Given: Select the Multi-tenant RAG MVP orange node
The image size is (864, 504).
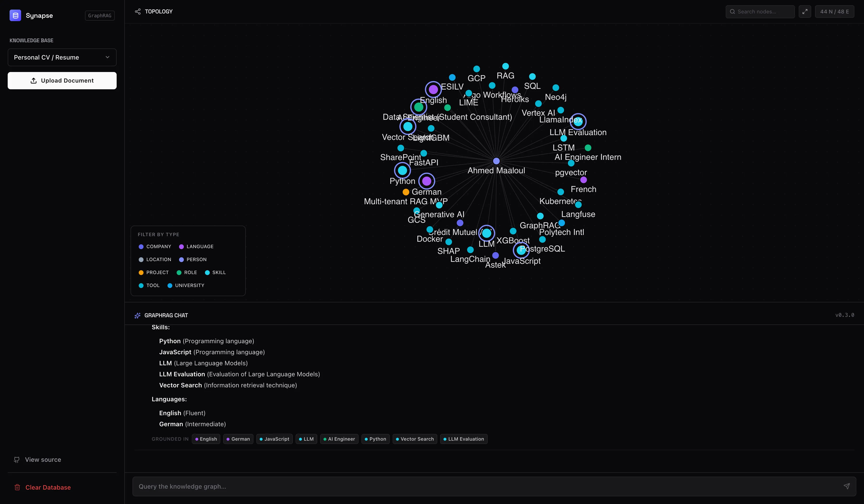Looking at the screenshot, I should (x=406, y=192).
